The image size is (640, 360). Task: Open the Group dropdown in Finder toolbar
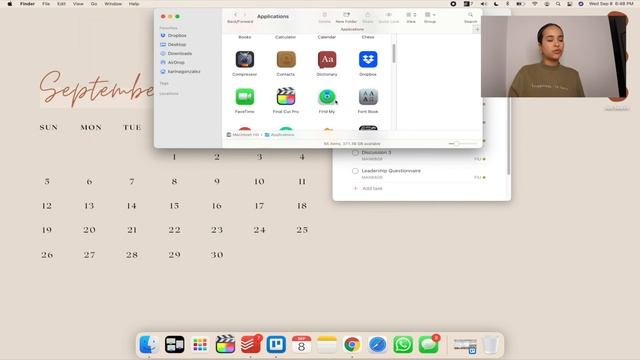(430, 15)
